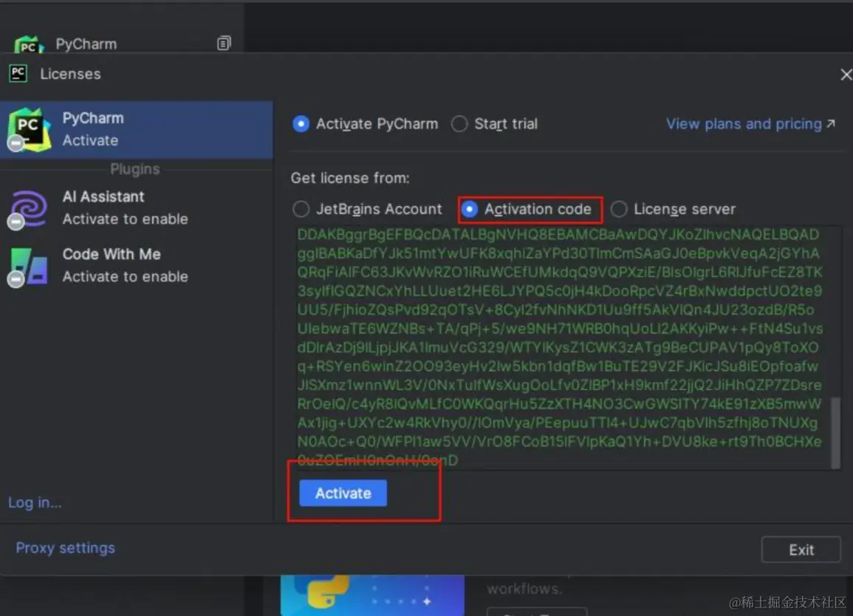Close the Licenses dialog

tap(846, 75)
